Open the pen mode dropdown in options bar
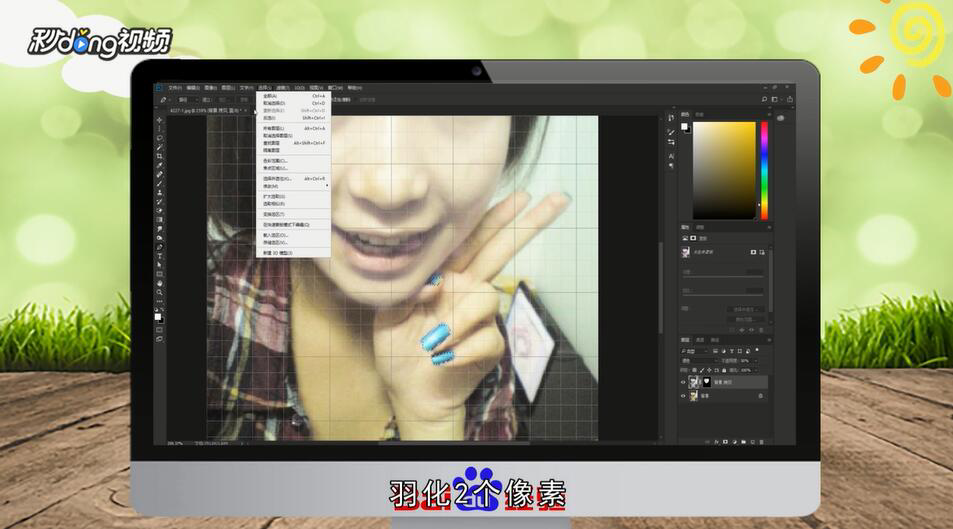This screenshot has width=953, height=529. tap(190, 100)
